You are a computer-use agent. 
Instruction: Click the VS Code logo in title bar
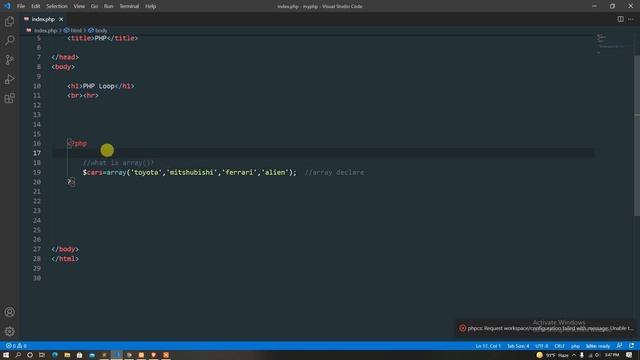(7, 6)
